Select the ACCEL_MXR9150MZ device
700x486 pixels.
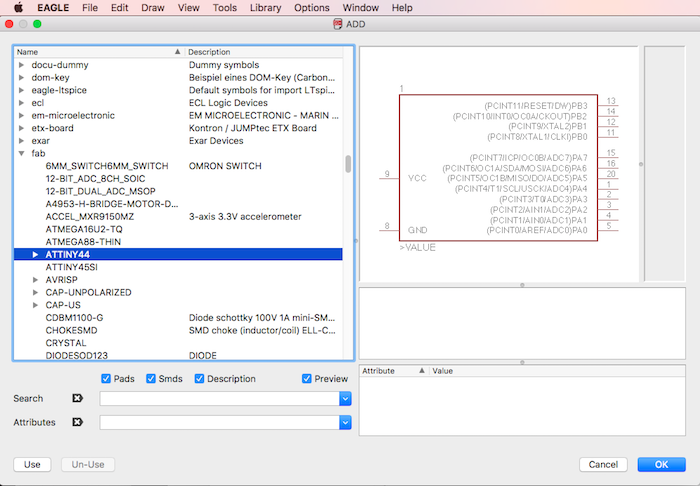[90, 216]
